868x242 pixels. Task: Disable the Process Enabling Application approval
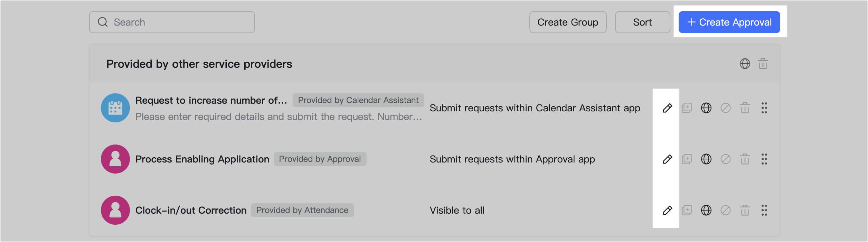point(726,159)
